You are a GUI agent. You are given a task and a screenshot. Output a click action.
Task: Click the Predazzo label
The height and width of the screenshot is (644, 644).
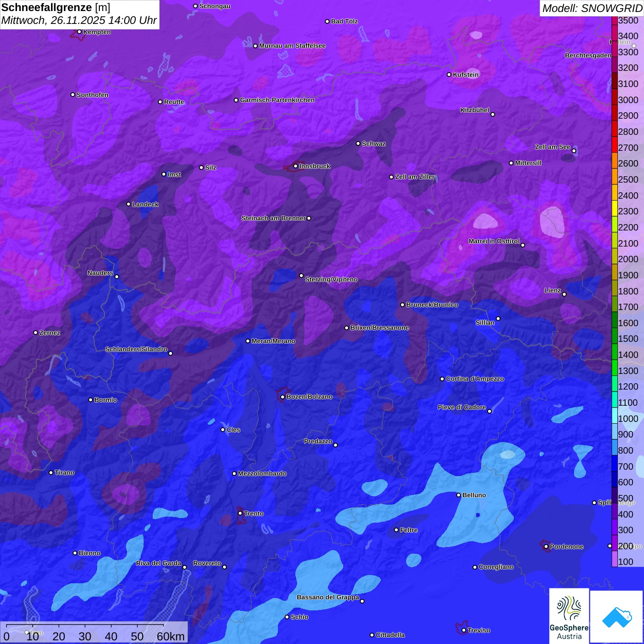point(318,441)
